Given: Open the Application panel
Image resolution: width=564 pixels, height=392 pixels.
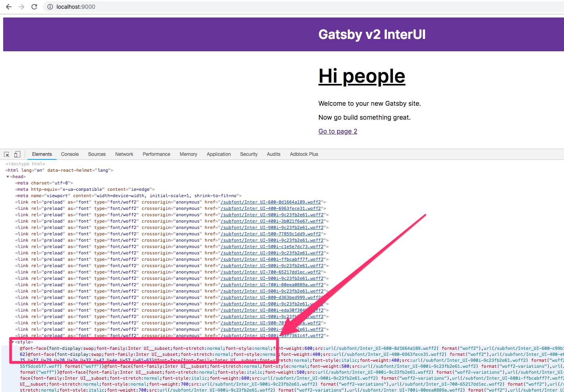Looking at the screenshot, I should (x=219, y=154).
